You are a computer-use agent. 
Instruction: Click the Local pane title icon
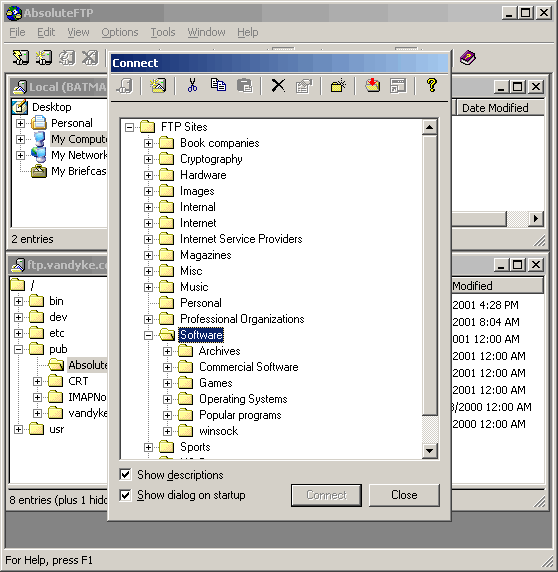point(20,87)
